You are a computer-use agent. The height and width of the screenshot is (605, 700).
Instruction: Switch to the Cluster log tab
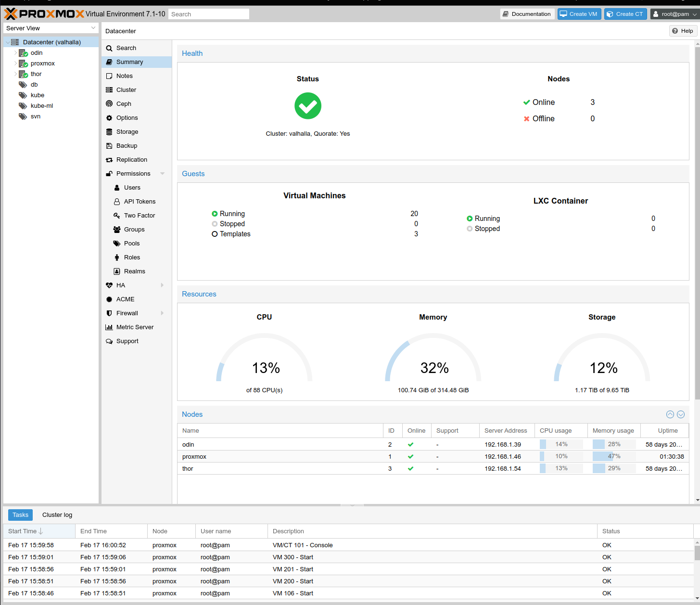point(57,515)
